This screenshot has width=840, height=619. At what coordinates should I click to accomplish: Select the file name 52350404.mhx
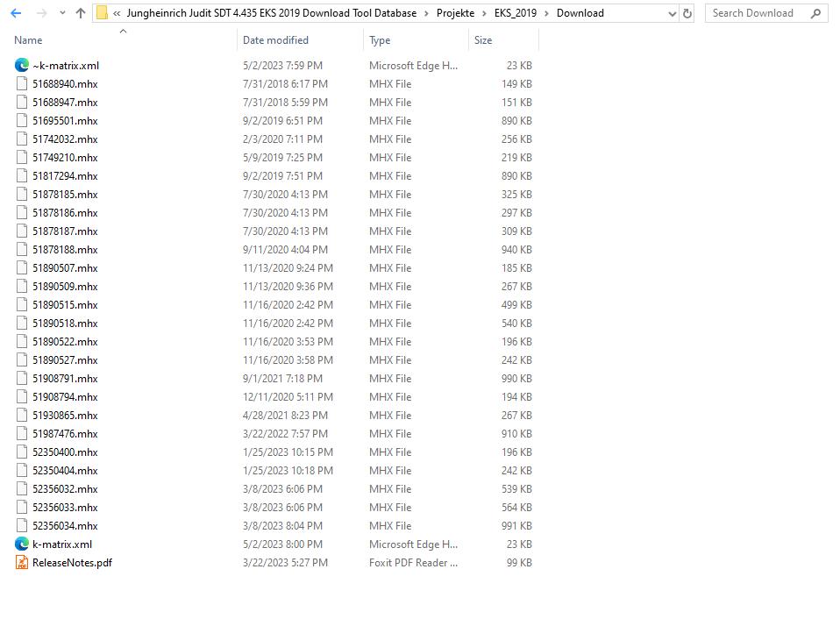click(65, 471)
